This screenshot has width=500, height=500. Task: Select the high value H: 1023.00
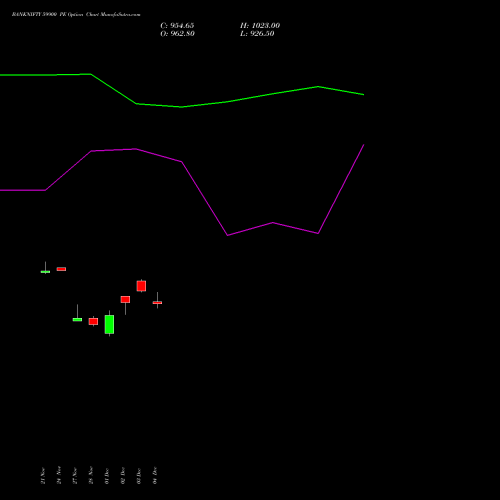click(x=260, y=26)
